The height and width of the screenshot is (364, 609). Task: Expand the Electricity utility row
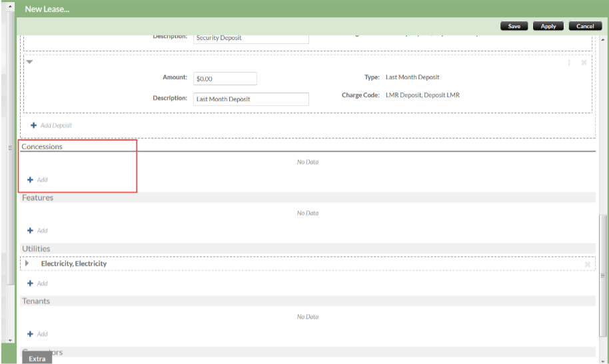click(x=27, y=264)
